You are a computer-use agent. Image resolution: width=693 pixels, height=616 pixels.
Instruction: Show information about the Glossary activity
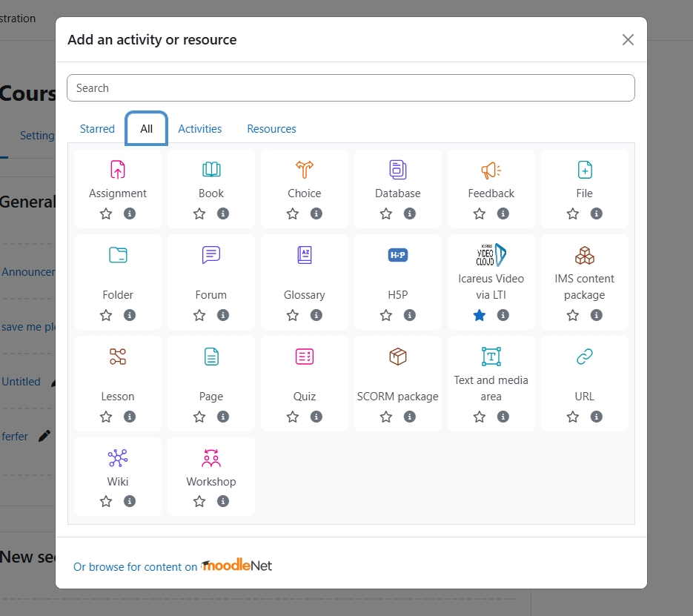click(316, 315)
